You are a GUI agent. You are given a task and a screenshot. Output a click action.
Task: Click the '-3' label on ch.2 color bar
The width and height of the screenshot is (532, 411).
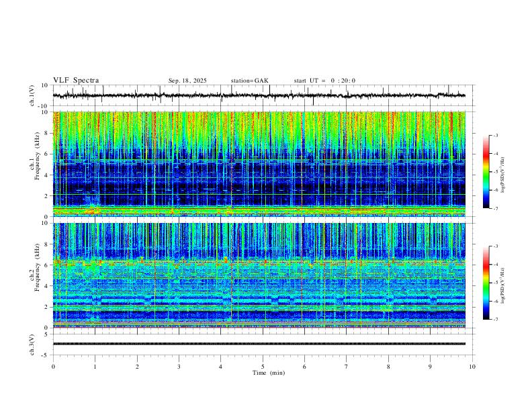(496, 246)
